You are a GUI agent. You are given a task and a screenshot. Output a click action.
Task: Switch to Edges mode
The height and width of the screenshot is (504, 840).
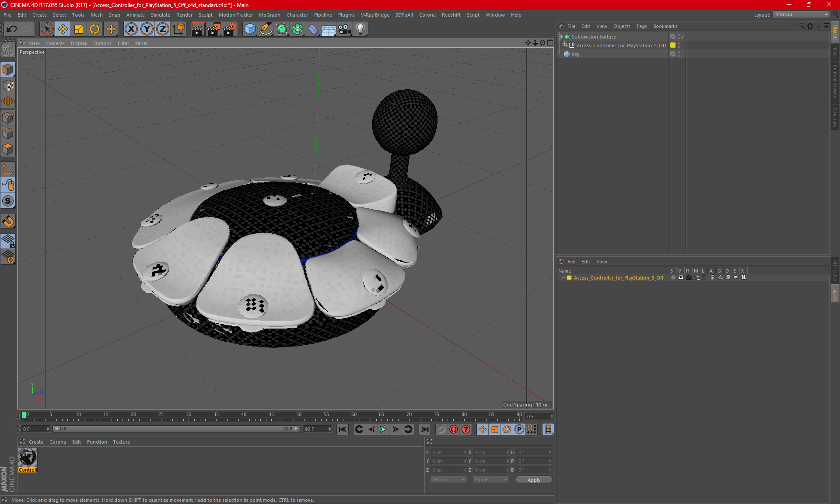coord(8,133)
